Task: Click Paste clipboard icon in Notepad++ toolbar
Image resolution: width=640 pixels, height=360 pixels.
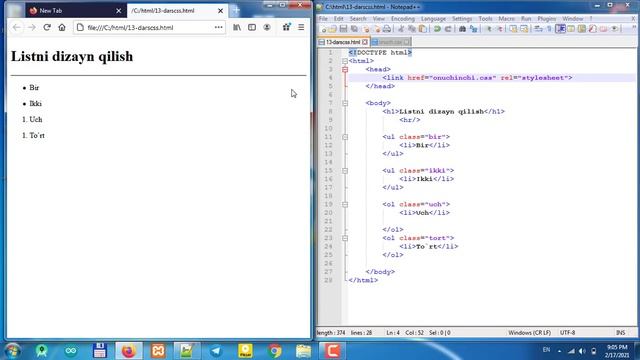Action: click(423, 29)
